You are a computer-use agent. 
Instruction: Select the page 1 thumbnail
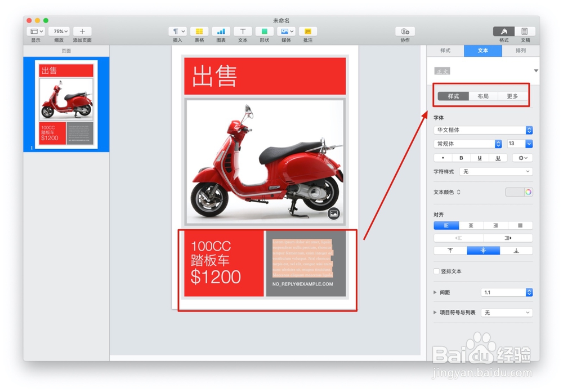click(66, 104)
